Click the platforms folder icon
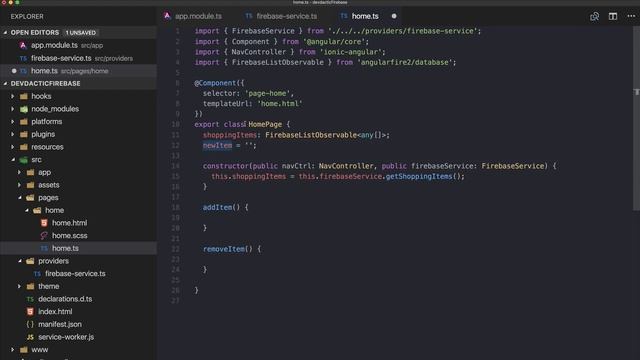 click(x=24, y=122)
